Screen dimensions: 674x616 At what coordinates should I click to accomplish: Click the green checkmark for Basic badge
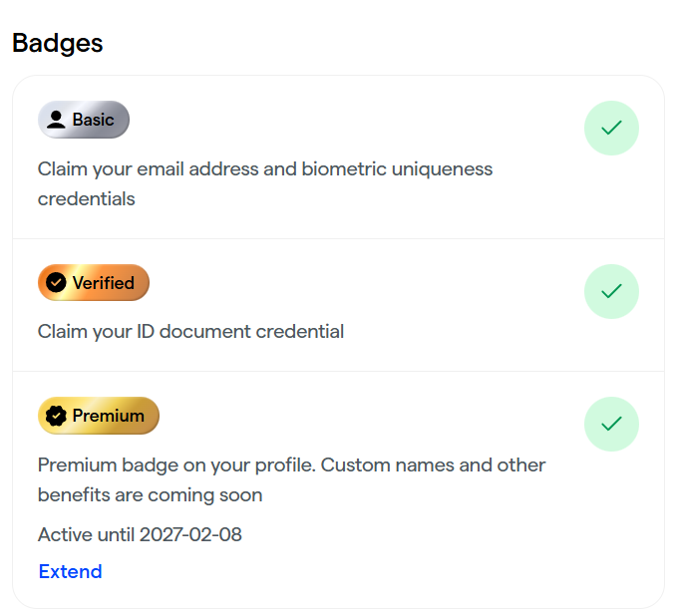point(611,128)
